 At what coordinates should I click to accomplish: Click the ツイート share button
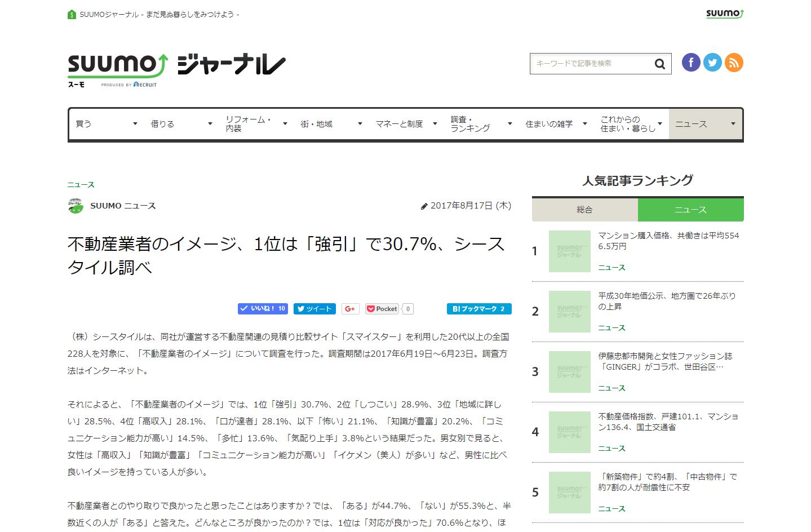(314, 309)
